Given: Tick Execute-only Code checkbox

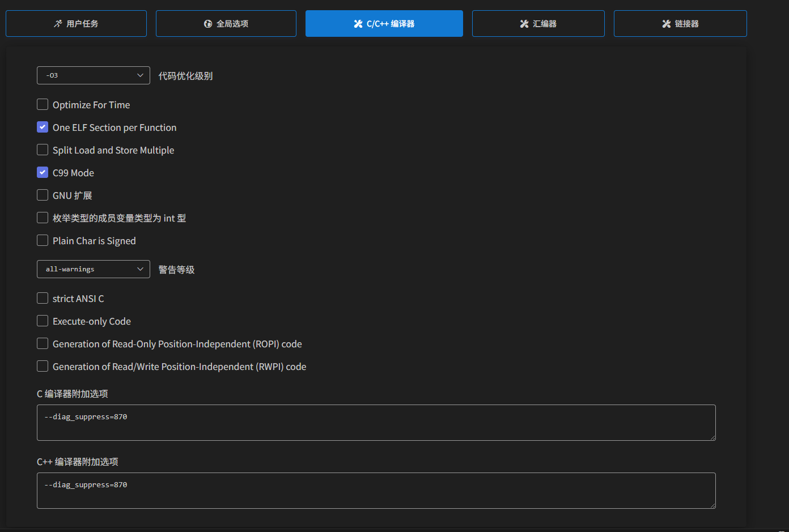Looking at the screenshot, I should (x=43, y=321).
